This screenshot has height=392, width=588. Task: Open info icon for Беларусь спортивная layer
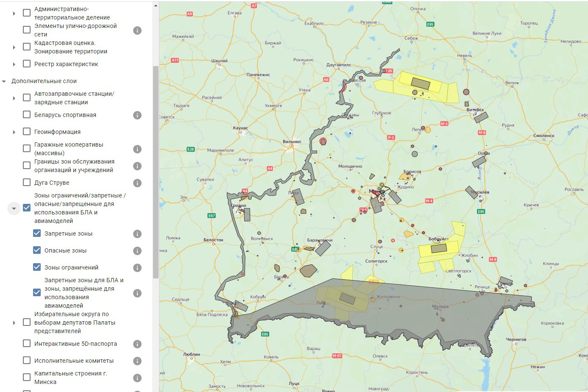(x=137, y=115)
